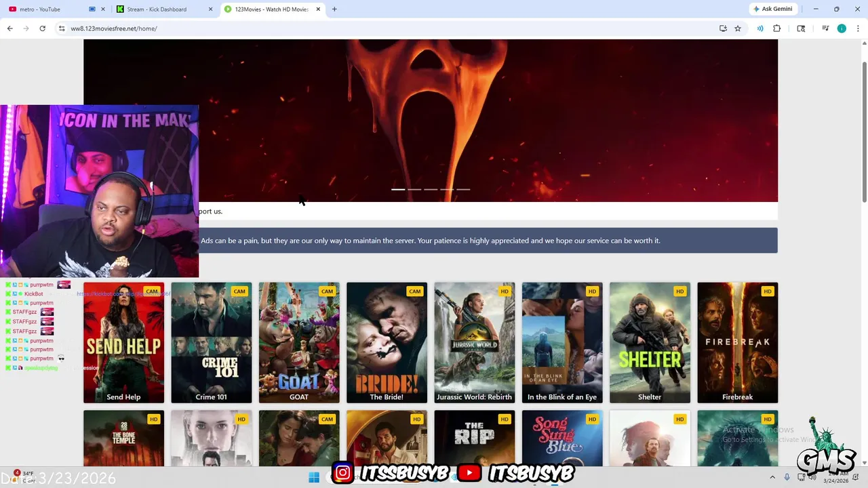Open the Extensions puzzle menu
Image resolution: width=868 pixels, height=488 pixels.
pyautogui.click(x=777, y=28)
